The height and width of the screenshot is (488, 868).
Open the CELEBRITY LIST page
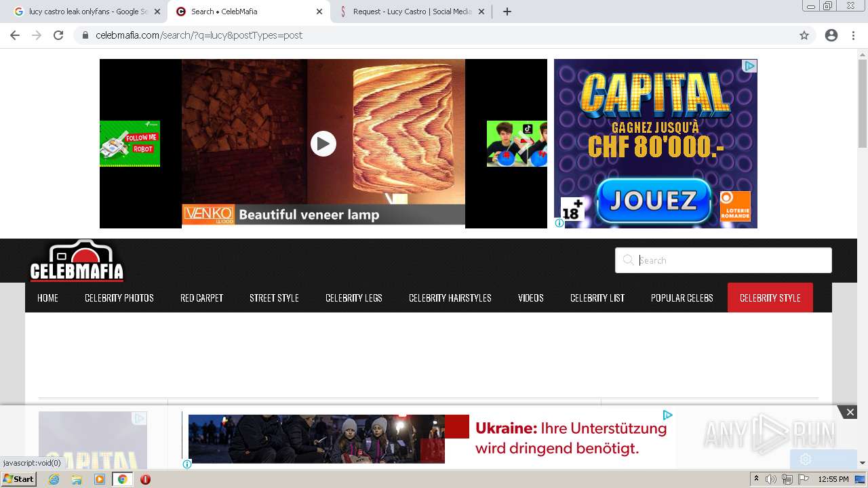coord(597,298)
